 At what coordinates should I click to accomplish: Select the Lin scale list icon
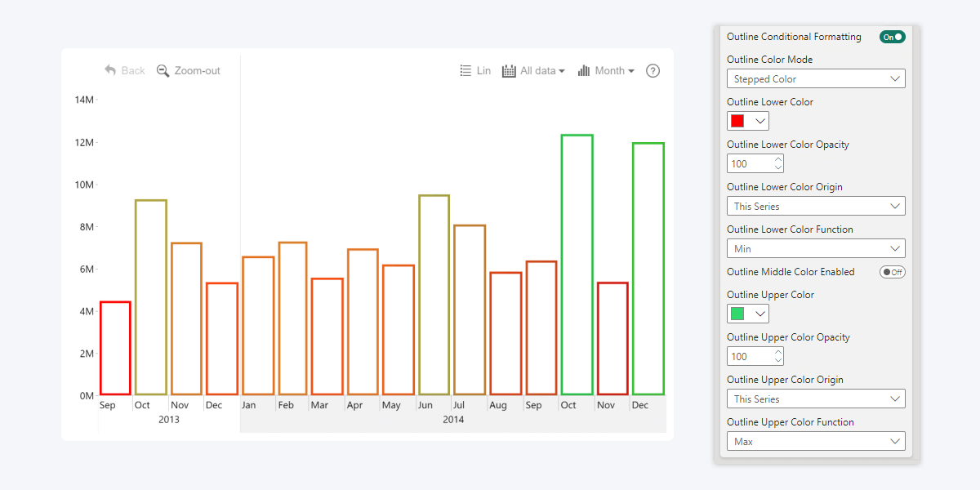465,70
